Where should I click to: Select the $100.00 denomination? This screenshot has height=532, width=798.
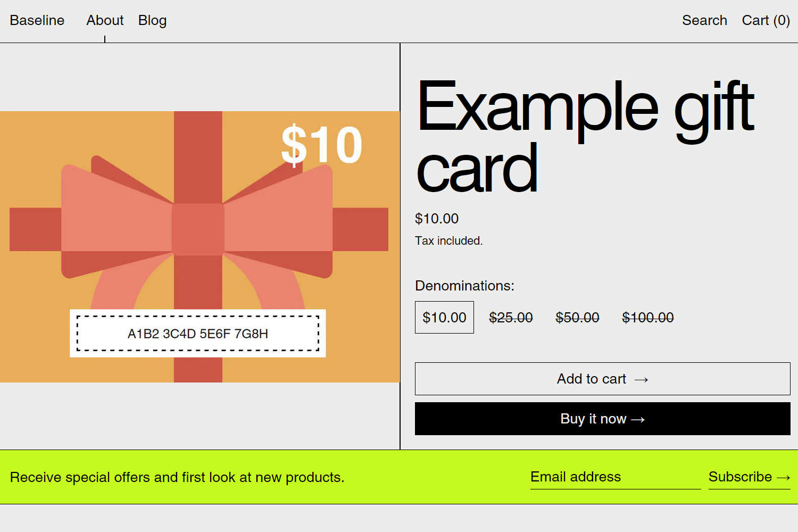click(647, 317)
